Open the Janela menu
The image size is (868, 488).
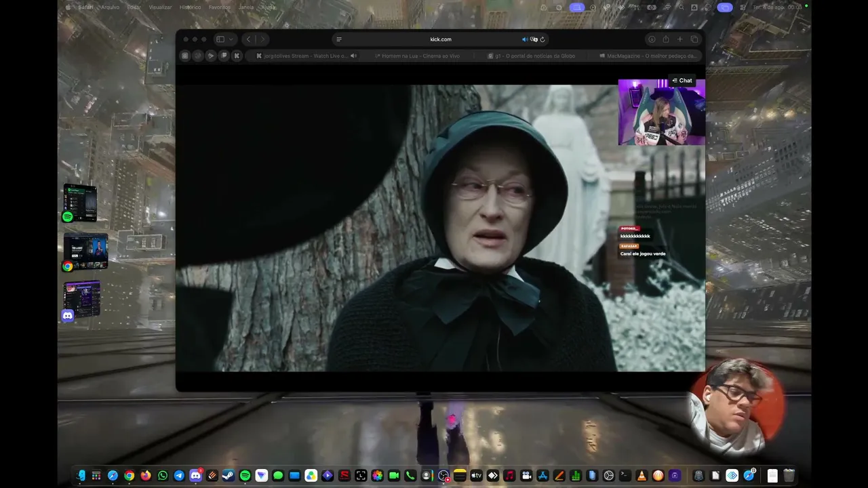246,7
